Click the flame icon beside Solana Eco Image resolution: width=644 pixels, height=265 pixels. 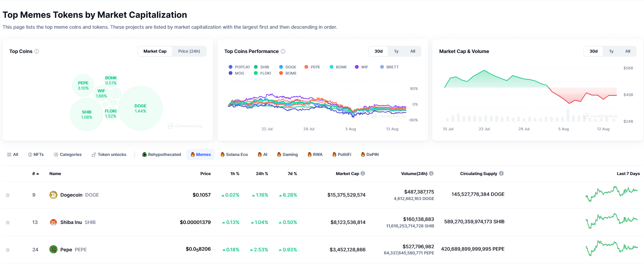[223, 155]
